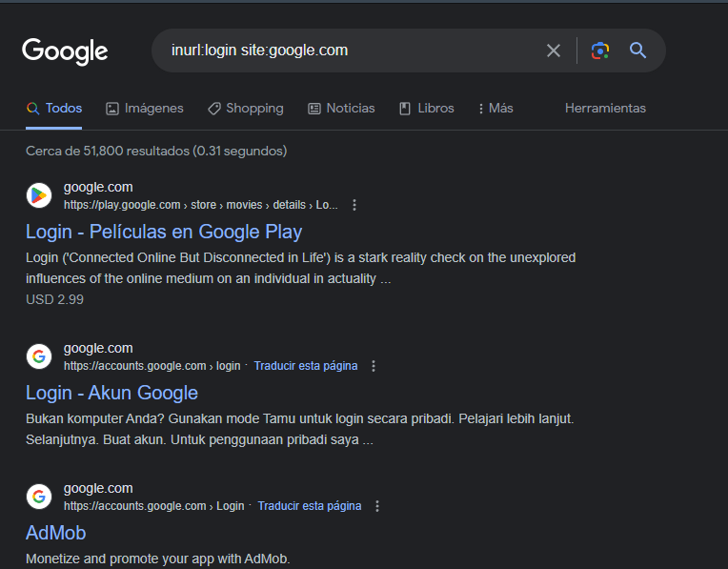Click the magnifier search button
This screenshot has height=569, width=728.
pos(637,51)
